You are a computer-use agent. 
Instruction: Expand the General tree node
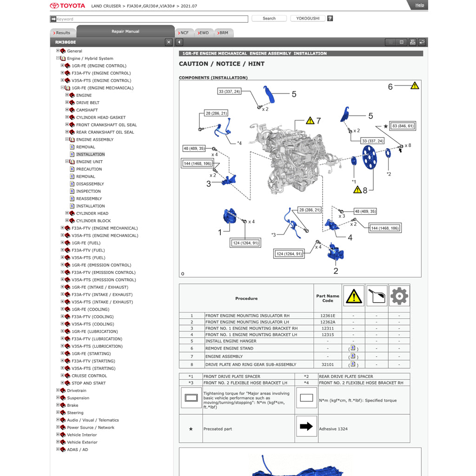point(58,51)
